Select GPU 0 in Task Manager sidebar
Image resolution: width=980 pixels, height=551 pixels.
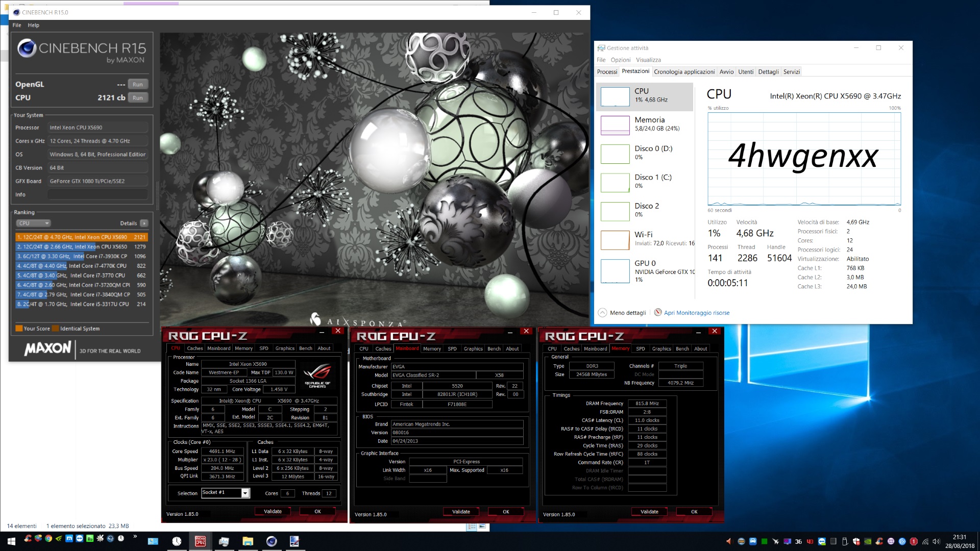(645, 270)
